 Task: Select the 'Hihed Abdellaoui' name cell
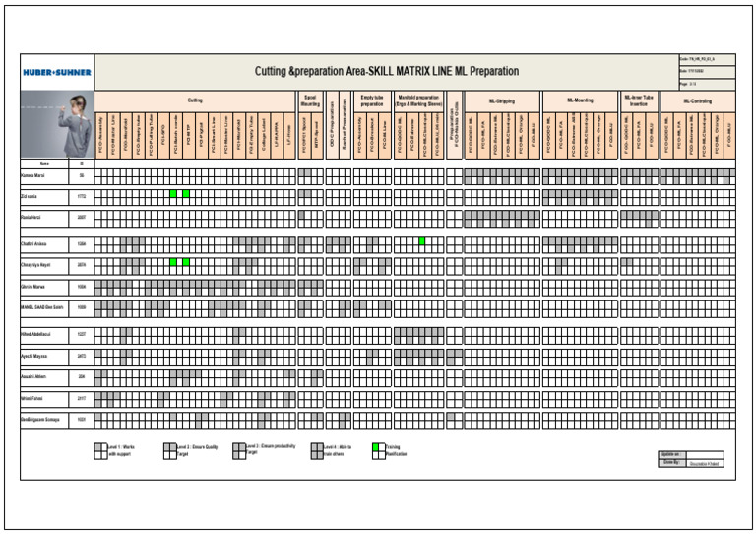point(44,334)
